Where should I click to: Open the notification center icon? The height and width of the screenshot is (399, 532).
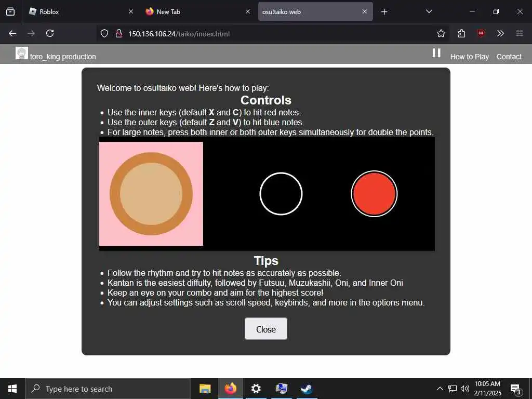pyautogui.click(x=516, y=389)
